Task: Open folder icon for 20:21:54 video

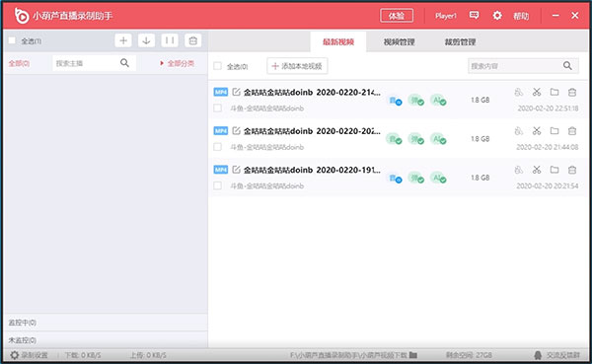Action: click(x=555, y=170)
